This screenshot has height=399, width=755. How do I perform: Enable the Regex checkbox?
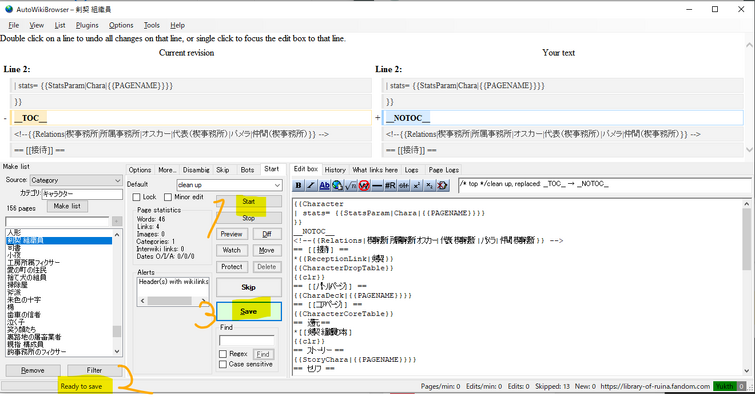click(223, 354)
